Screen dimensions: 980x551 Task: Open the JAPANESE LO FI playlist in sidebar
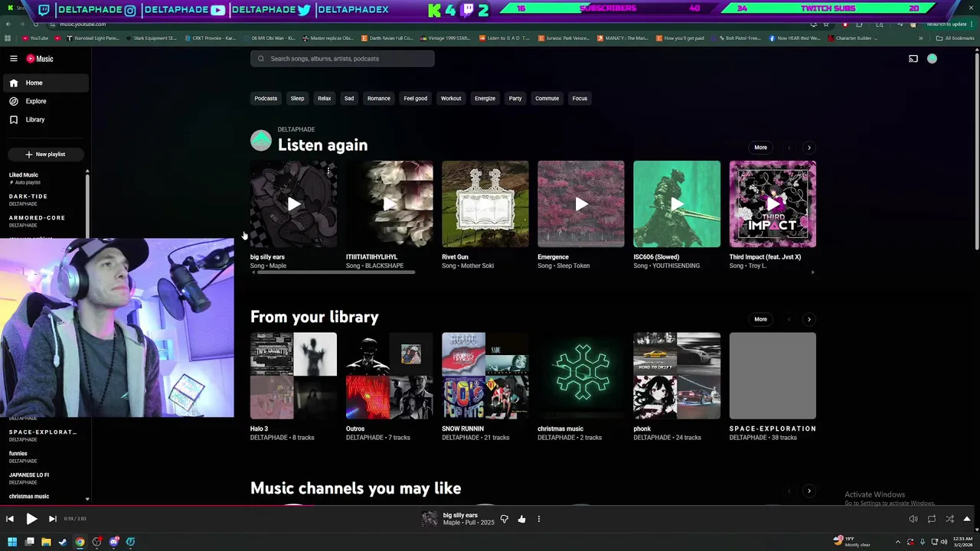coord(44,478)
